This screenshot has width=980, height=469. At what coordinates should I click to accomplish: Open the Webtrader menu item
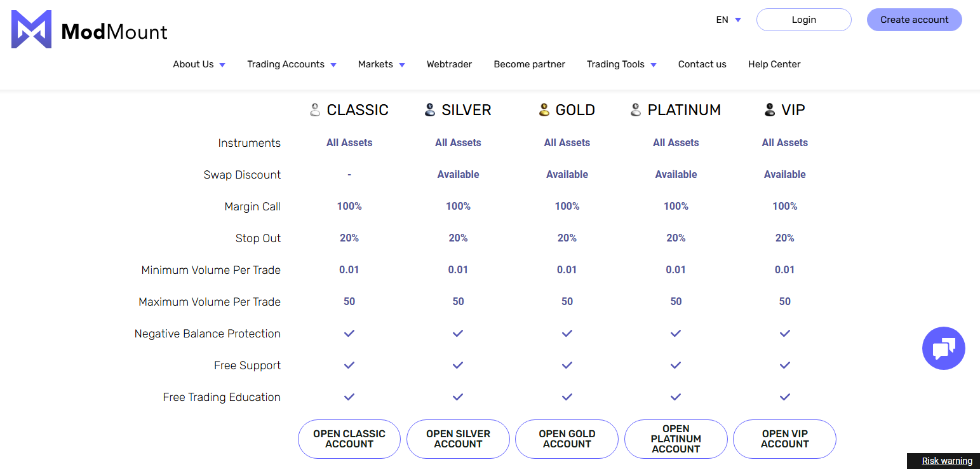(x=449, y=64)
